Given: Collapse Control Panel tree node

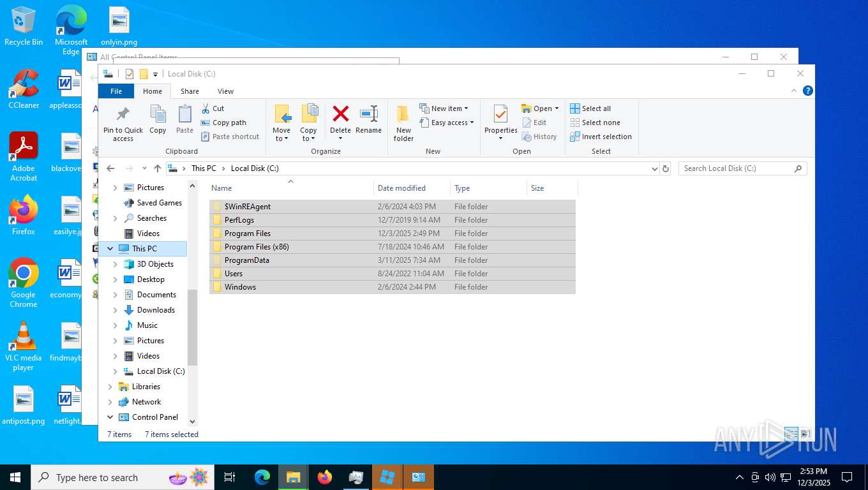Looking at the screenshot, I should click(110, 417).
